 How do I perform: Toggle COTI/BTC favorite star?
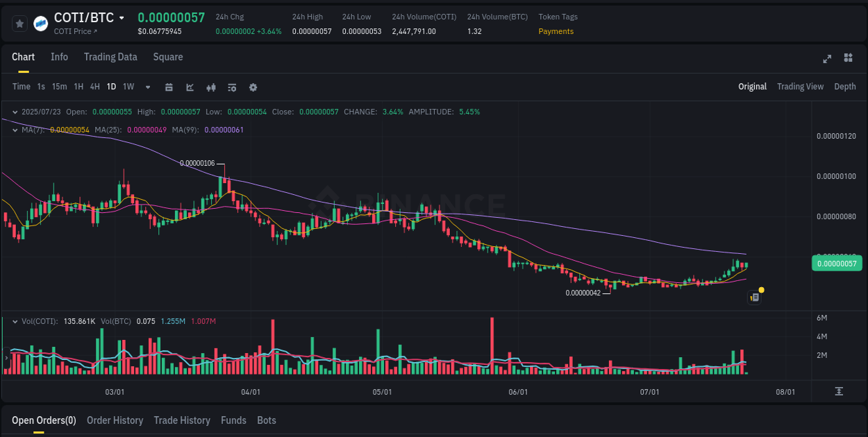(x=19, y=23)
